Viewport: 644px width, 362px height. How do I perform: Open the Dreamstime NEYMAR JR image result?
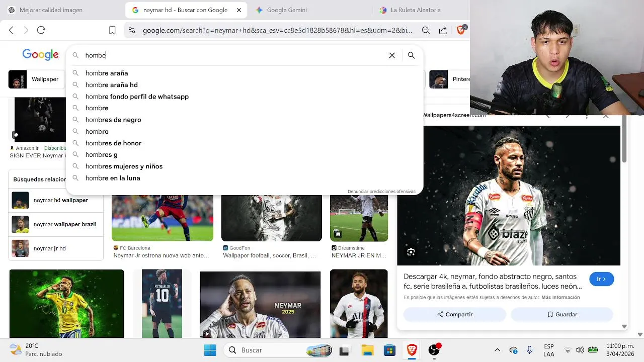359,218
